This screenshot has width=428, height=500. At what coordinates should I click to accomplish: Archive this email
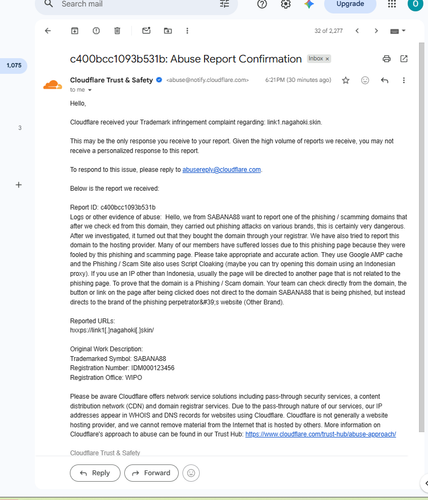click(x=75, y=31)
